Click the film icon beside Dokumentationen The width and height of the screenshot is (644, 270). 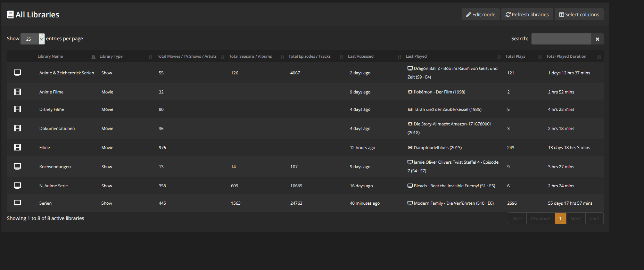point(17,128)
